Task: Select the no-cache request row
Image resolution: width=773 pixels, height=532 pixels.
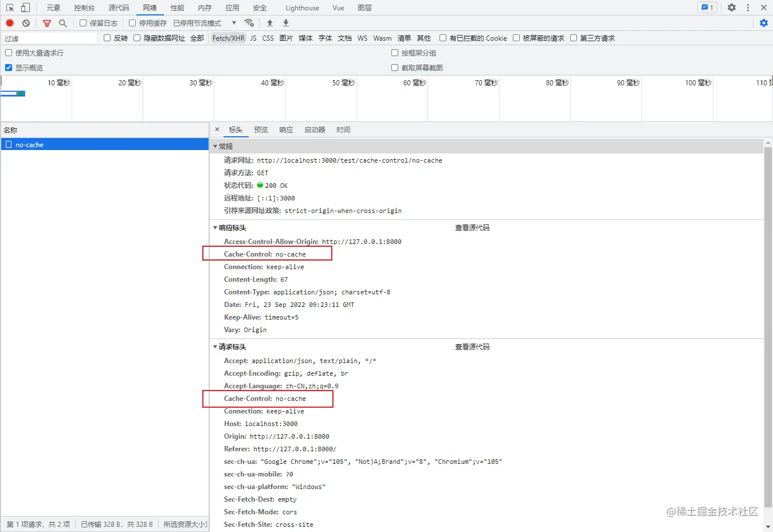Action: coord(104,145)
